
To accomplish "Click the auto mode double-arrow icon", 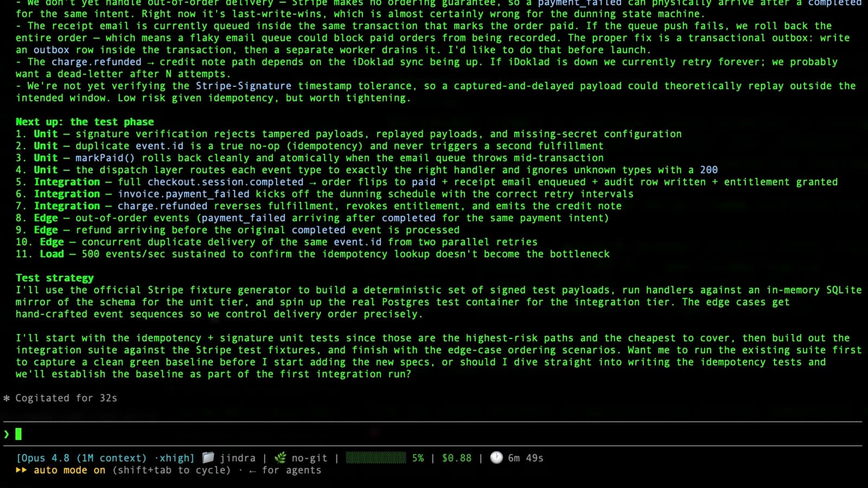I will [22, 470].
